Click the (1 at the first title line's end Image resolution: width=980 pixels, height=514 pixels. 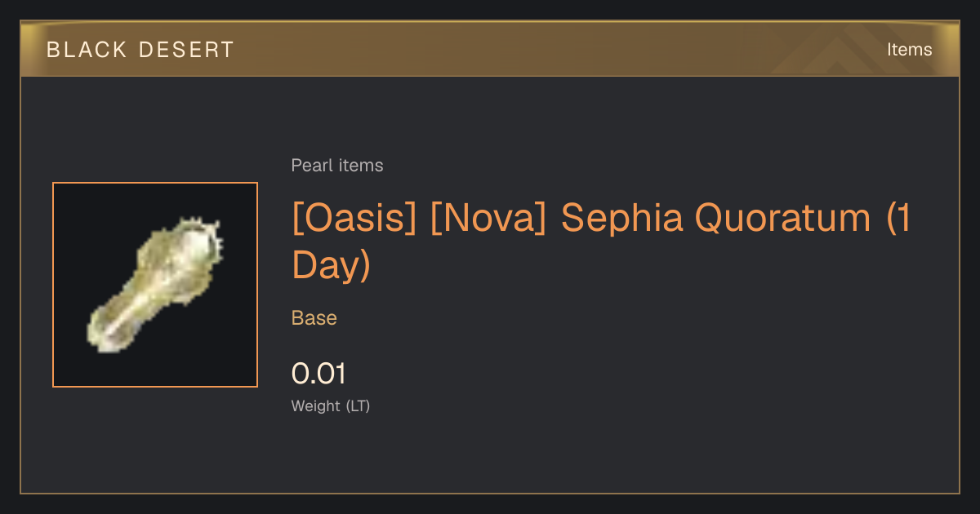[x=899, y=219]
